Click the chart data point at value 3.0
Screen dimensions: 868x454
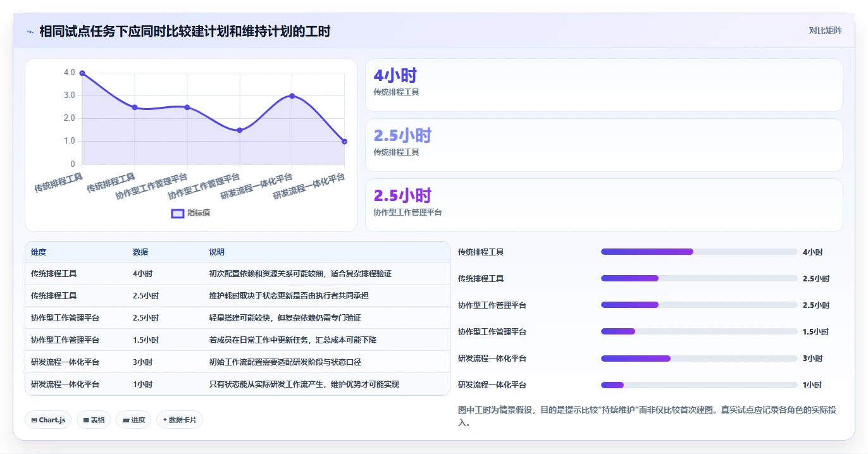(x=292, y=96)
